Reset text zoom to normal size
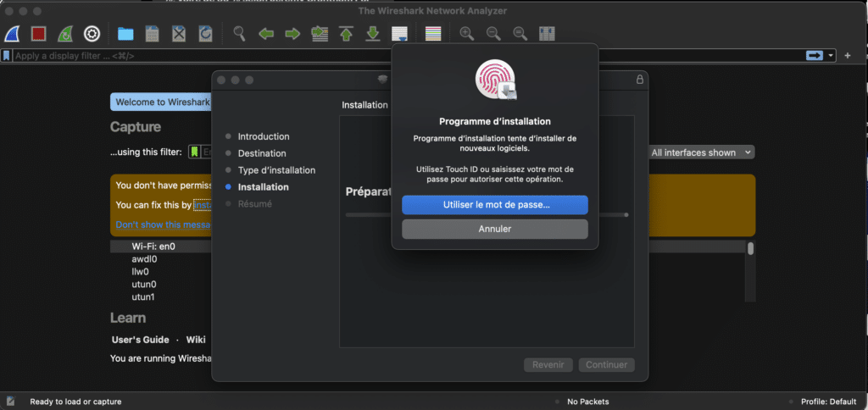This screenshot has height=410, width=868. click(520, 34)
